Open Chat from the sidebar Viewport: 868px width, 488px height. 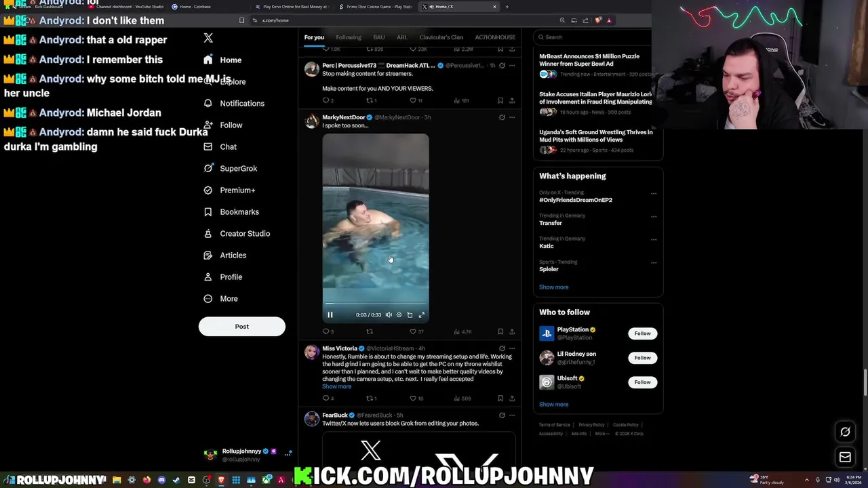[220, 146]
